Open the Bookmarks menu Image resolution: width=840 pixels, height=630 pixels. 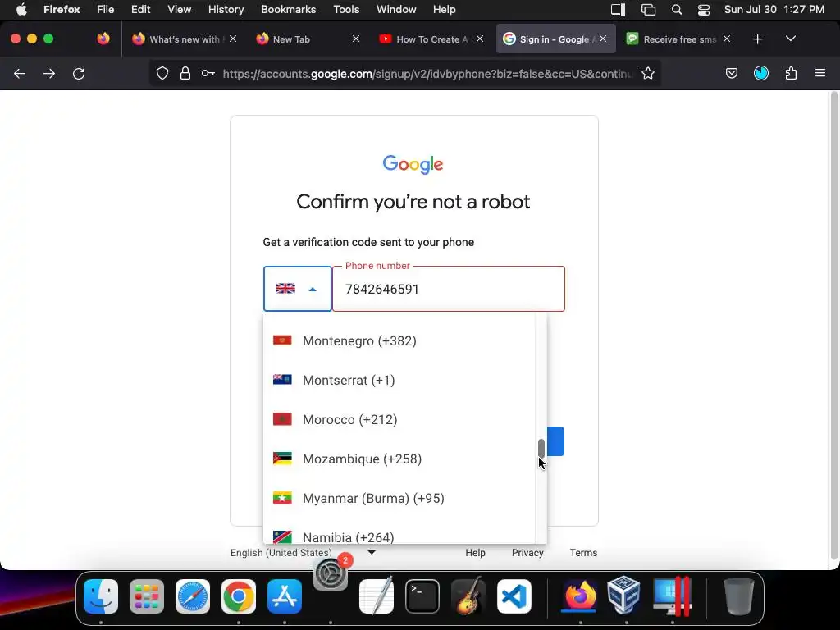[x=288, y=9]
